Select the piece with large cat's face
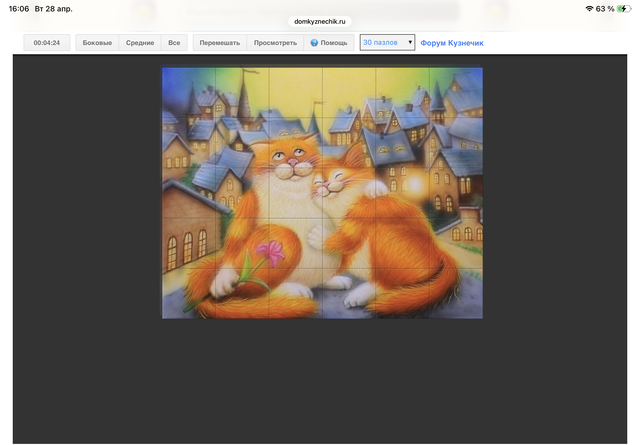 pyautogui.click(x=289, y=157)
